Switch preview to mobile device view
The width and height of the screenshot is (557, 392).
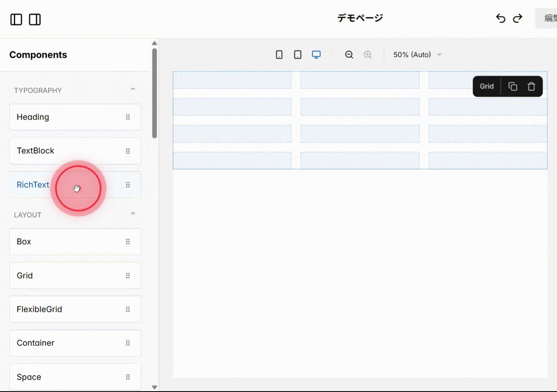click(279, 55)
